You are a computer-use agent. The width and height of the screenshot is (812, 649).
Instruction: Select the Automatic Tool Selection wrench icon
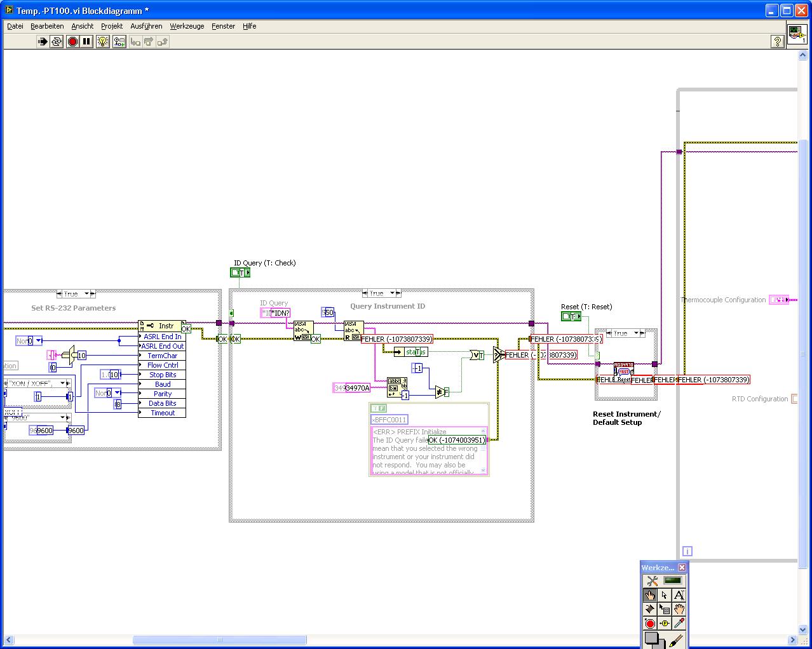click(x=652, y=580)
